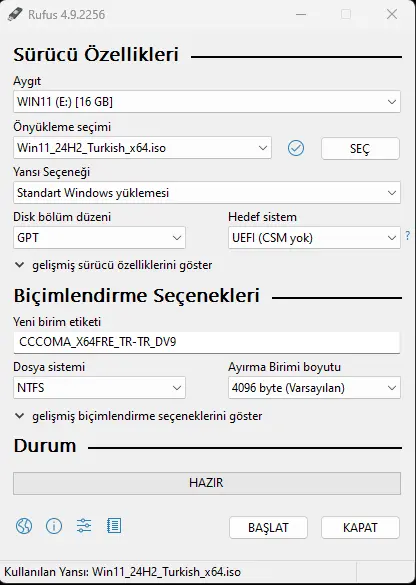The height and width of the screenshot is (585, 416).
Task: Click the BAŞLAT button
Action: 268,528
